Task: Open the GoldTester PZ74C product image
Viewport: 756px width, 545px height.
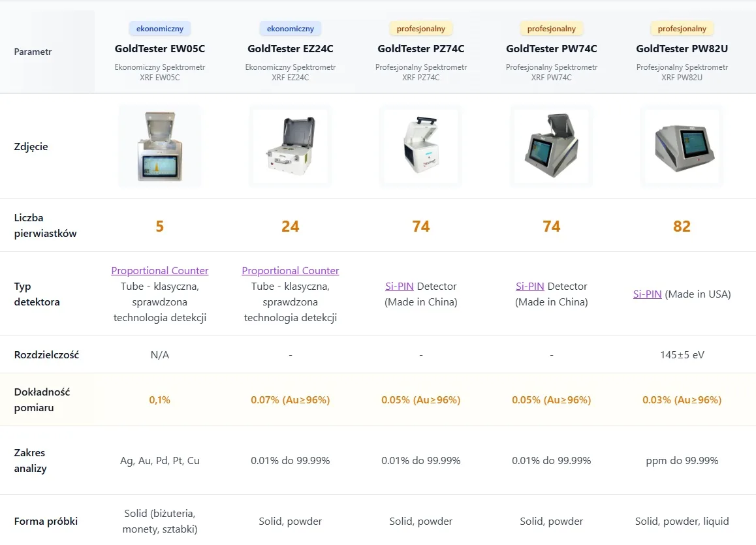Action: (x=421, y=146)
